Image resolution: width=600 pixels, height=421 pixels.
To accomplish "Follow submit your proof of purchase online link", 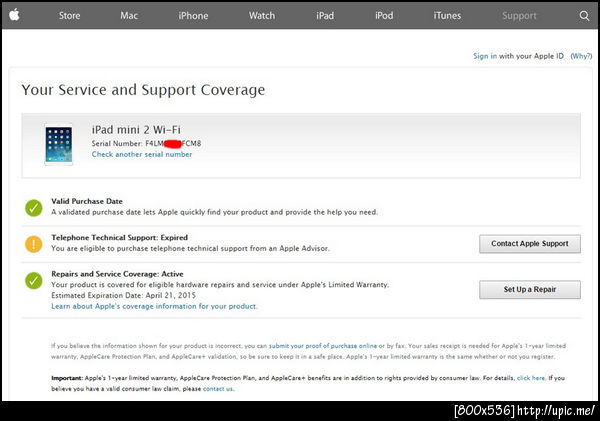I will [323, 346].
